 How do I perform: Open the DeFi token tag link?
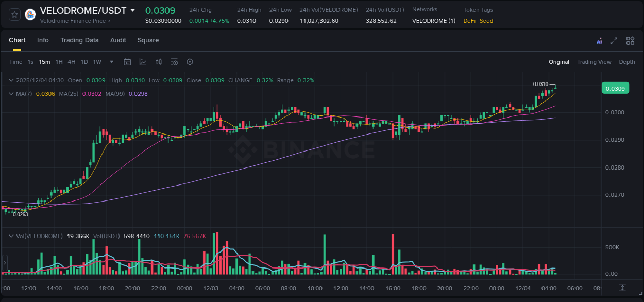click(471, 21)
